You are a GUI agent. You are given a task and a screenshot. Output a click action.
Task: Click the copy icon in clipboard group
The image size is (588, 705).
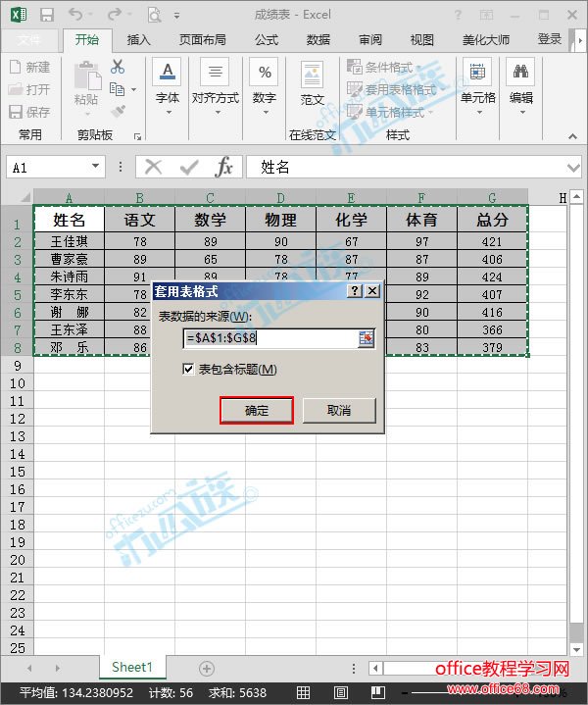(118, 89)
